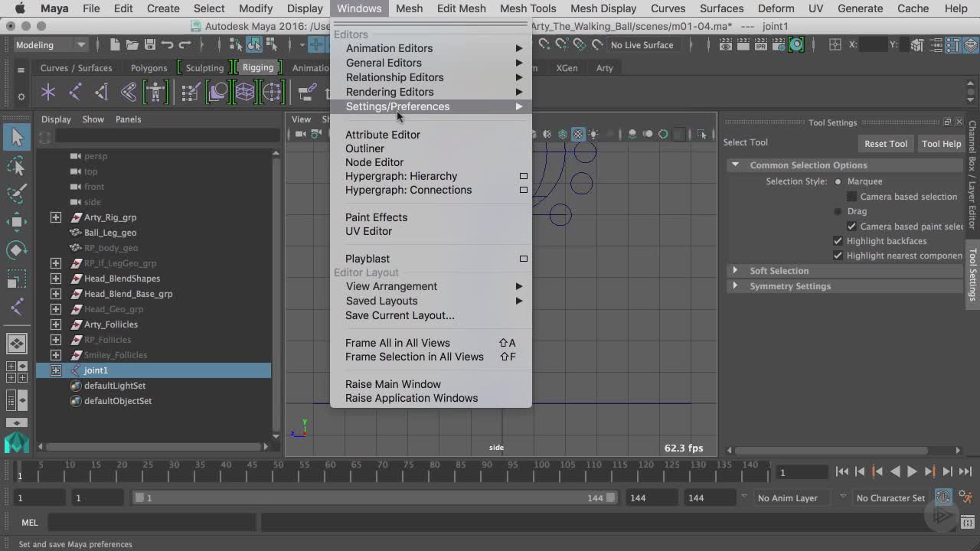Open Settings/Preferences submenu
Screen dimensions: 980x551
(431, 106)
